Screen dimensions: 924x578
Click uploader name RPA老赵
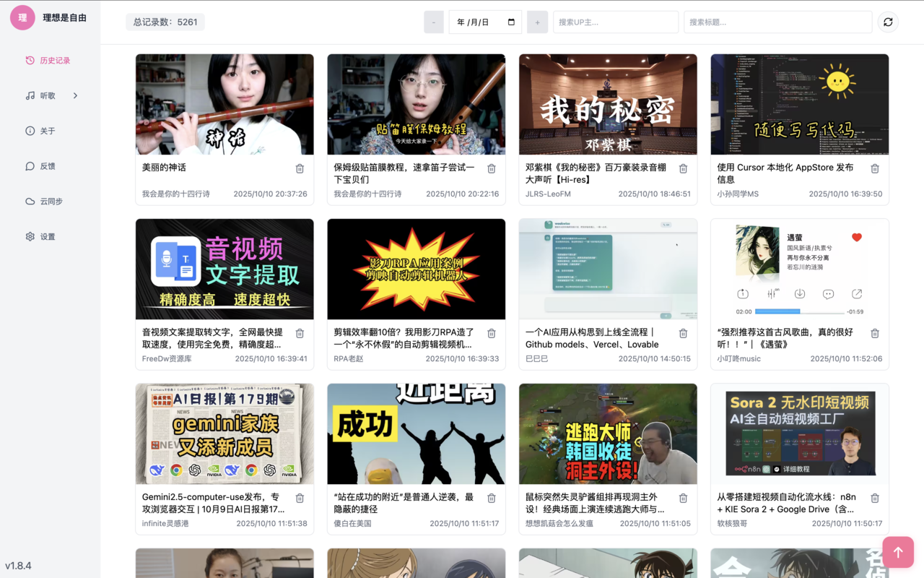point(349,358)
